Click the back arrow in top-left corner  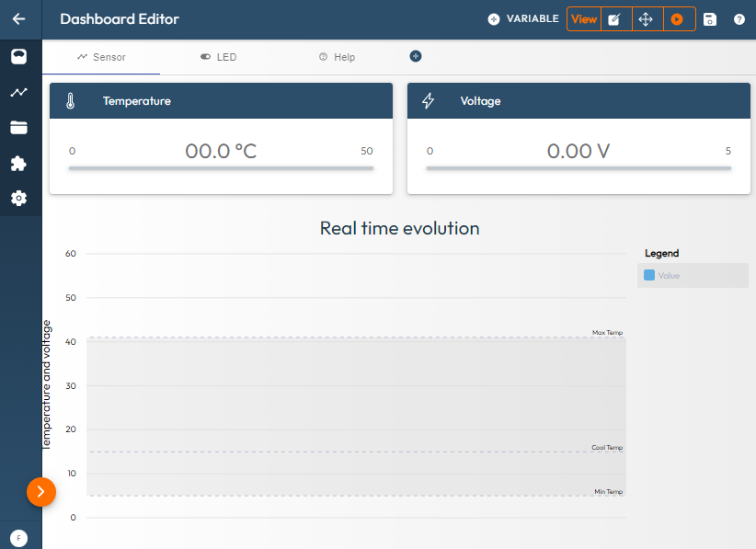click(18, 18)
